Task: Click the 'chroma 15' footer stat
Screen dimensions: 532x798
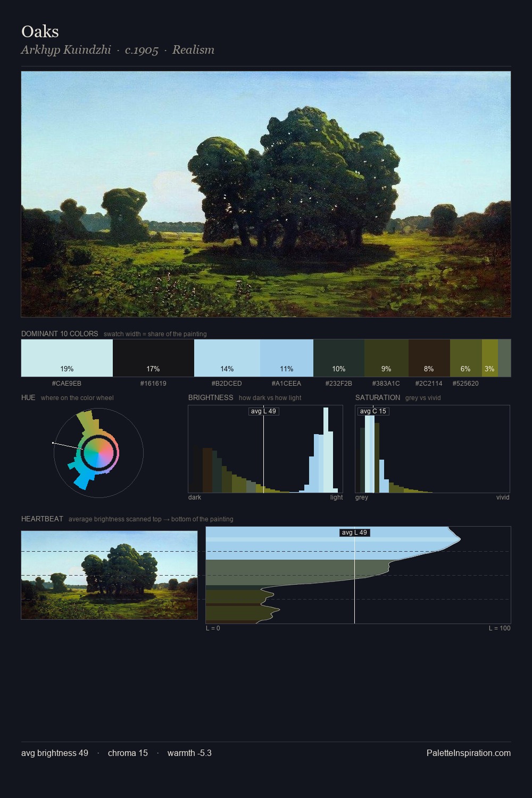Action: coord(128,753)
